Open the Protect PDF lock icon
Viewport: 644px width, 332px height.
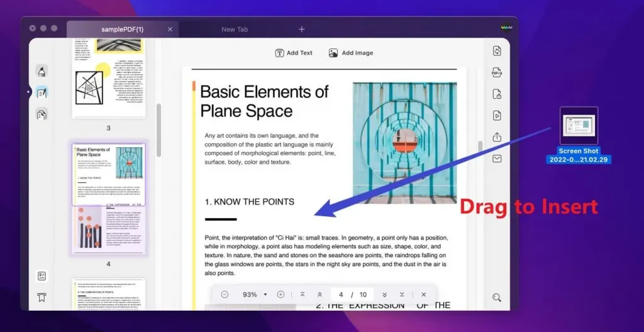coord(497,94)
